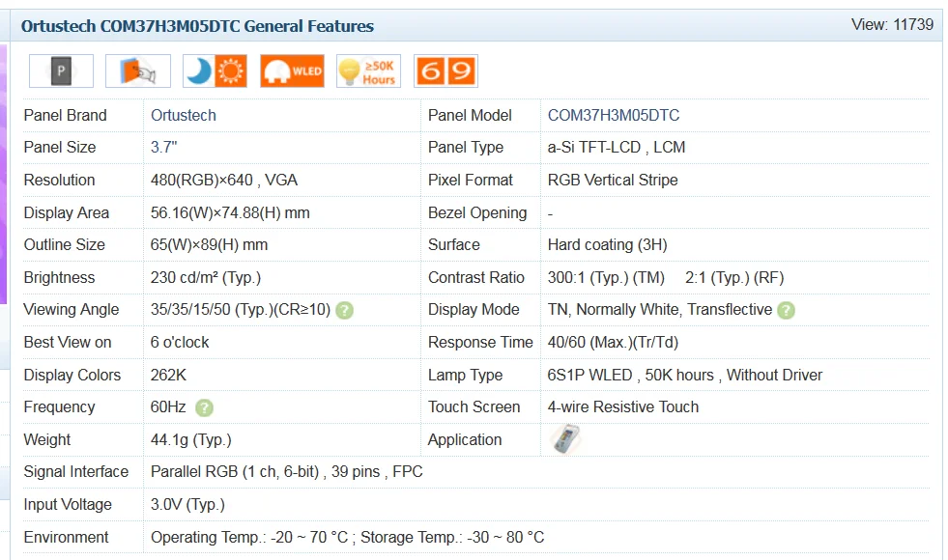Select contrast ratio value '300:1 (Typ.) (TM)'
Viewport: 948px width, 560px height.
[x=606, y=277]
